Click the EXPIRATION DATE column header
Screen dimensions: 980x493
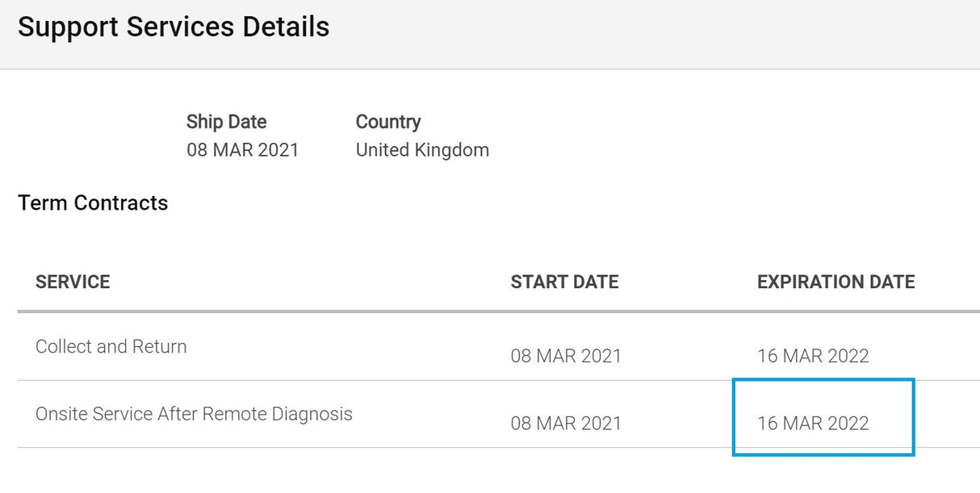[836, 282]
